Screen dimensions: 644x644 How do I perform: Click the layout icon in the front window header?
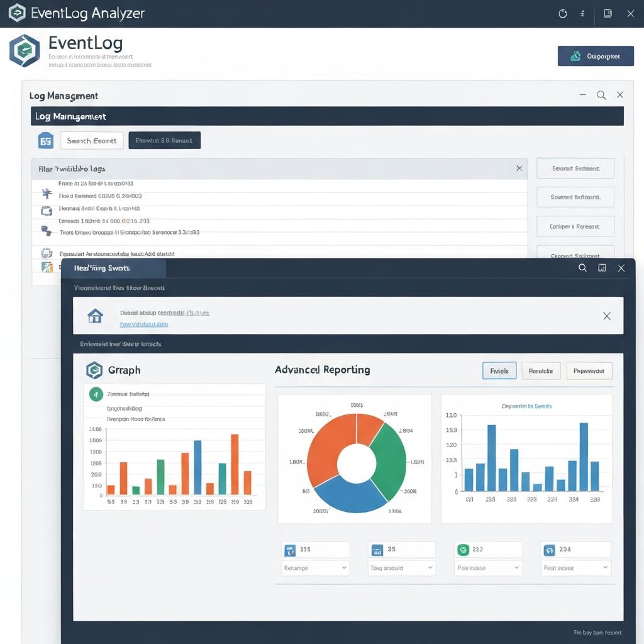[x=602, y=268]
